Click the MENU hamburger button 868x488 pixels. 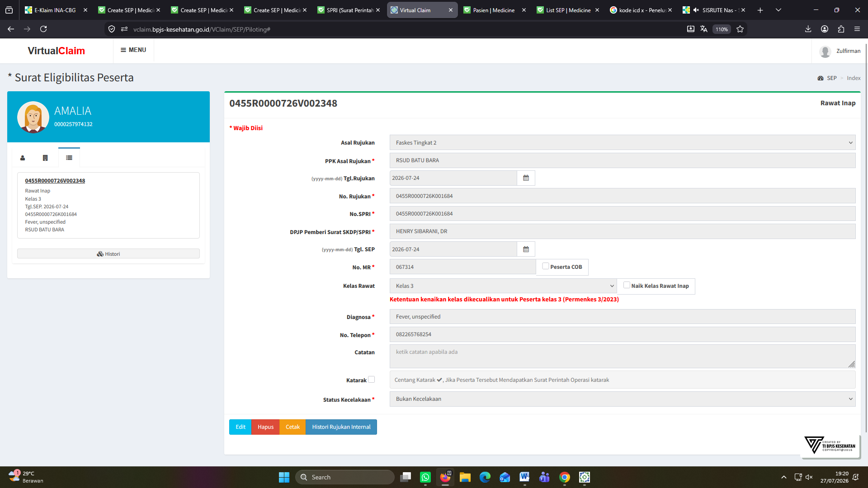pyautogui.click(x=133, y=50)
